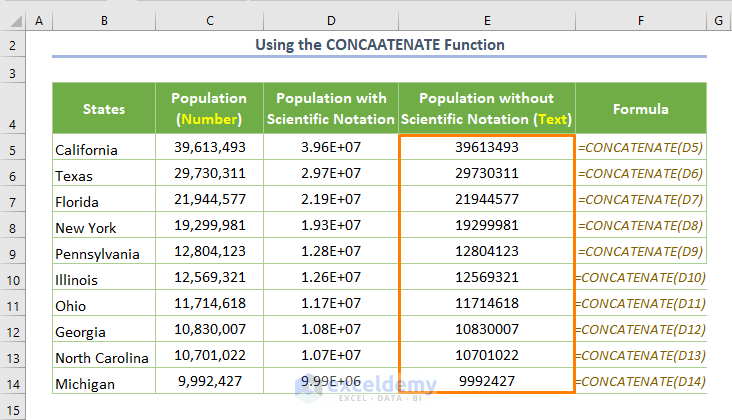Click the formula cell =CONCATENATE(D12)
732x420 pixels.
[x=642, y=329]
